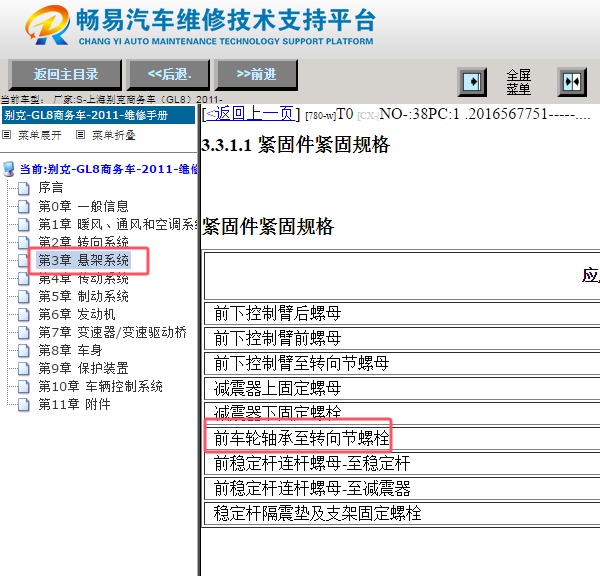Viewport: 600px width, 576px height.
Task: Go forward with the >>前进 button
Action: click(x=256, y=74)
